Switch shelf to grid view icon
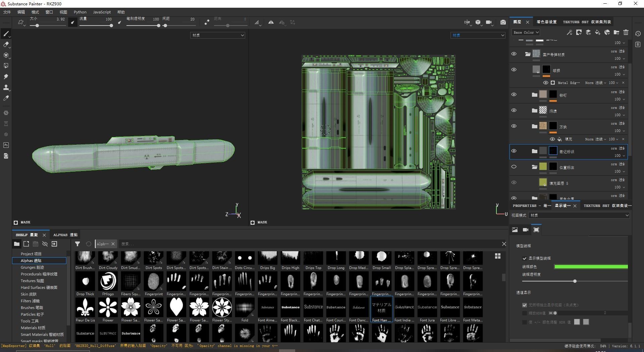Image resolution: width=644 pixels, height=352 pixels. (498, 256)
